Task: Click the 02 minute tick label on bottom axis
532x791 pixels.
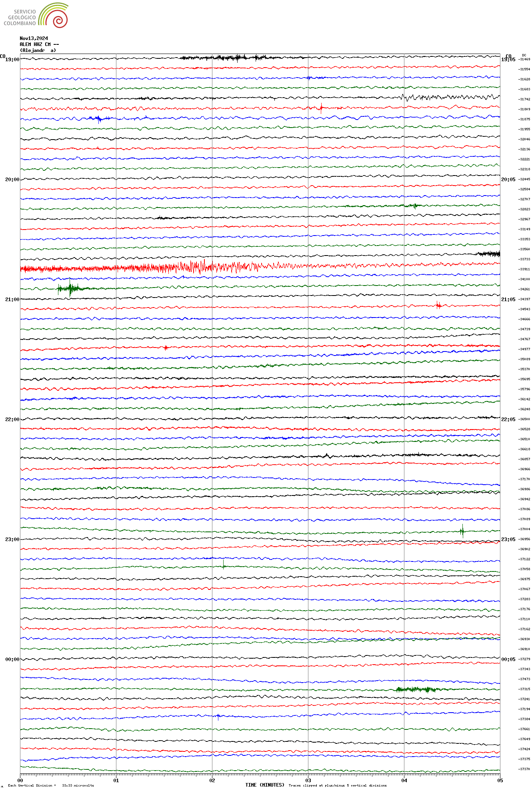Action: click(x=212, y=780)
